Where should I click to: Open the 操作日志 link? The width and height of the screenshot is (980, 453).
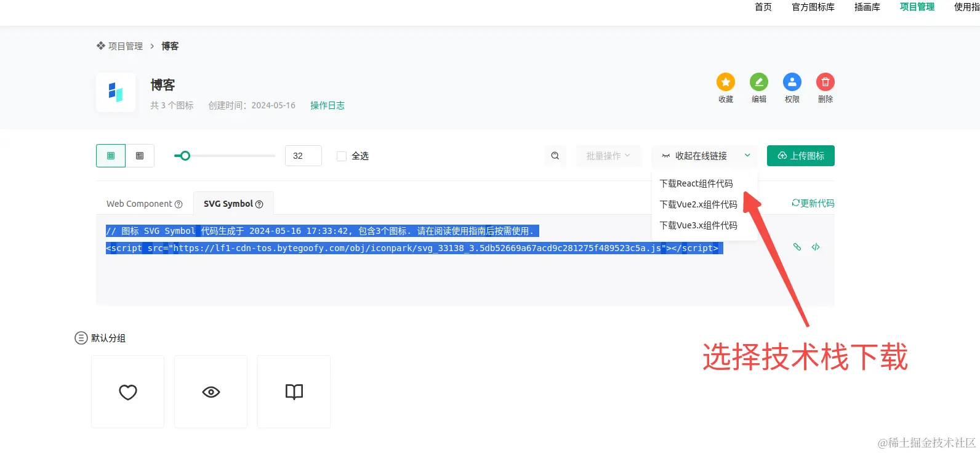(327, 105)
